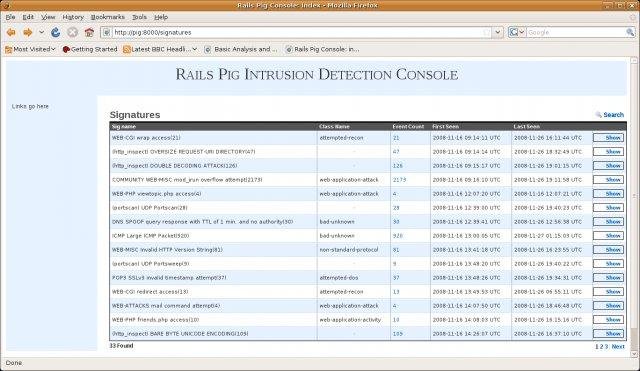Open event count 920 link
Viewport: 640px width, 371px height.
pyautogui.click(x=398, y=235)
